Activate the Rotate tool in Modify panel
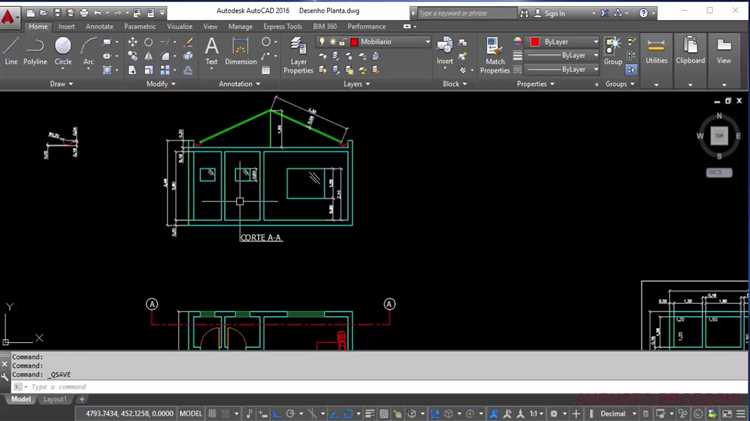The image size is (750, 421). click(x=149, y=42)
